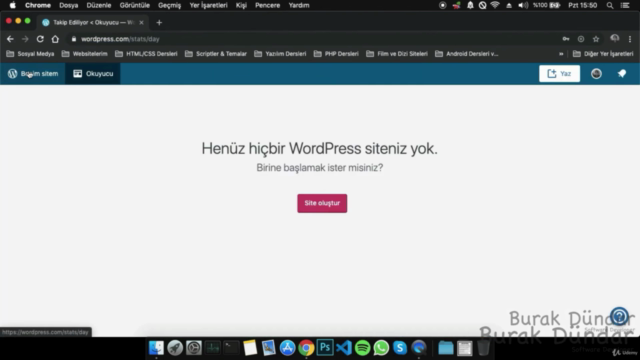Bookmark this page with the star
This screenshot has height=360, width=640.
pyautogui.click(x=596, y=39)
